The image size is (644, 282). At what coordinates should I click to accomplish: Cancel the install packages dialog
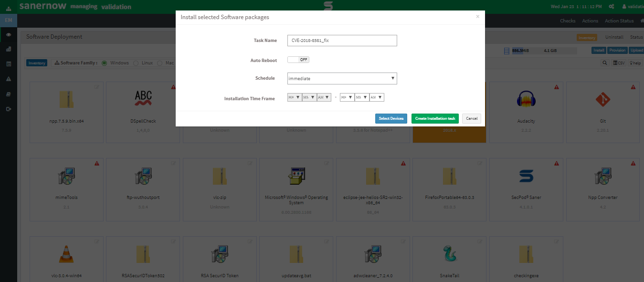coord(472,118)
